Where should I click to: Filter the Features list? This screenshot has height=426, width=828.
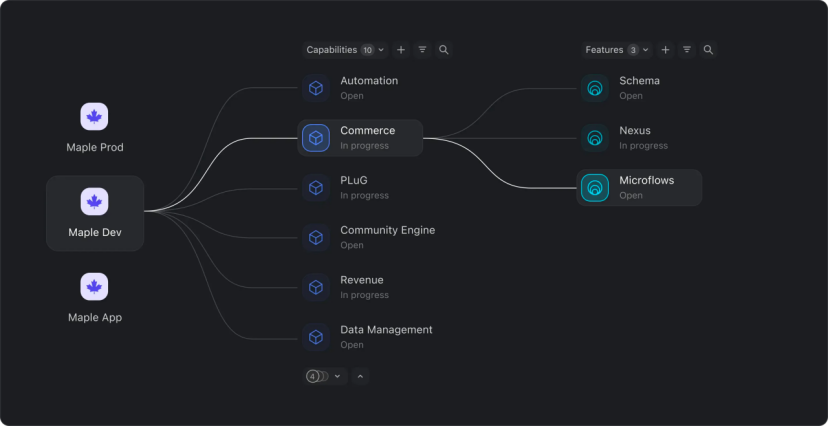tap(687, 50)
